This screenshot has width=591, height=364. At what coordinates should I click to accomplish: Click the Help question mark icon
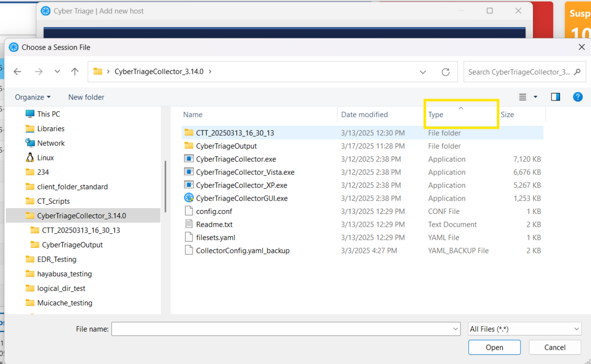tap(578, 97)
